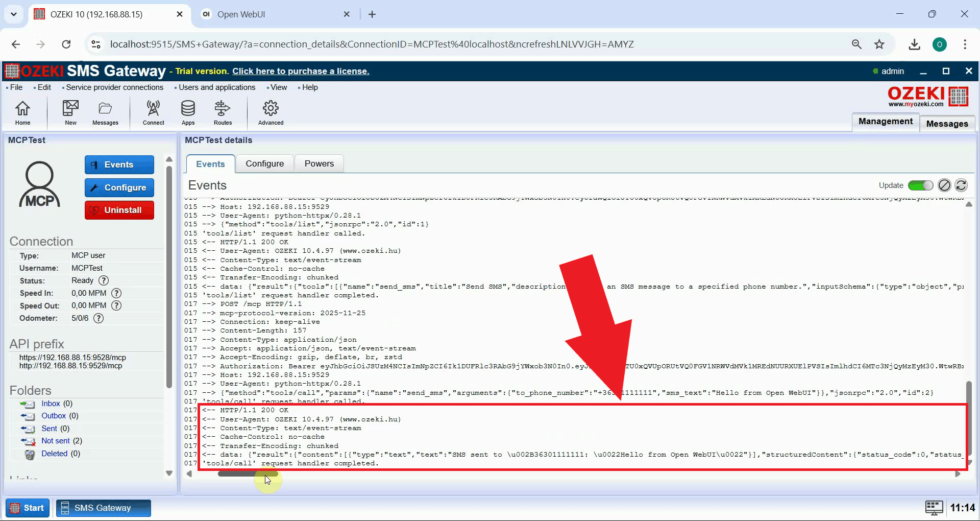Switch to the Messages panel tab
The image size is (980, 521).
947,124
